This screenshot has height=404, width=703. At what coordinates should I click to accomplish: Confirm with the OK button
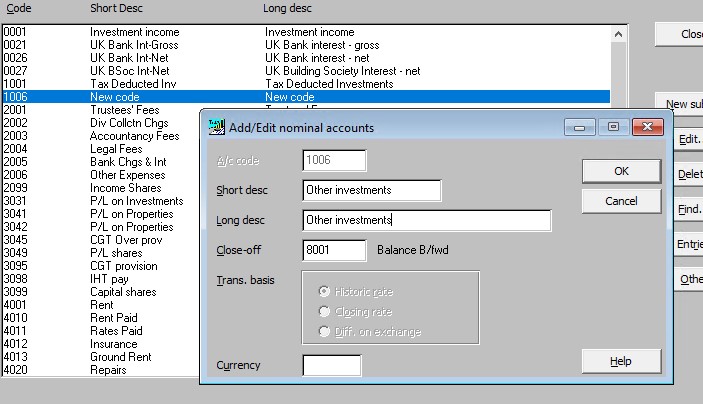621,171
